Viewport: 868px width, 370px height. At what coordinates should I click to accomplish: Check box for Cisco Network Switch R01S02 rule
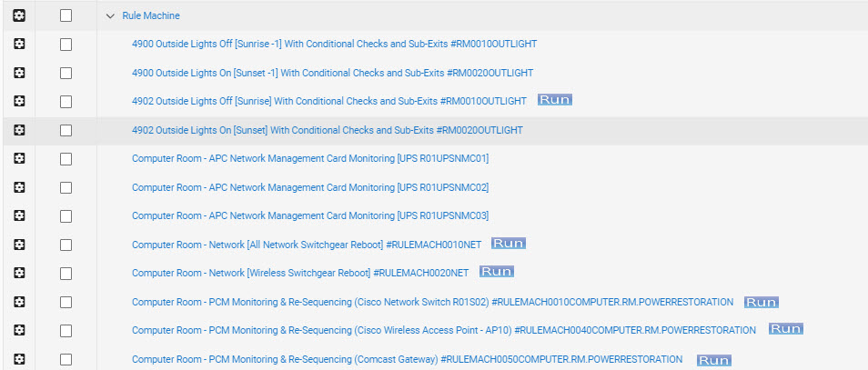coord(66,302)
